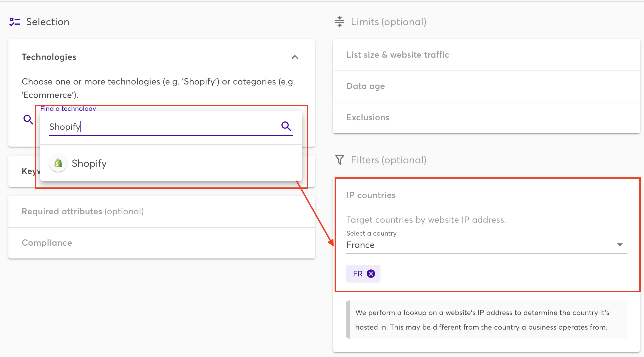Remove the FR country chip
Image resolution: width=644 pixels, height=357 pixels.
click(x=371, y=274)
